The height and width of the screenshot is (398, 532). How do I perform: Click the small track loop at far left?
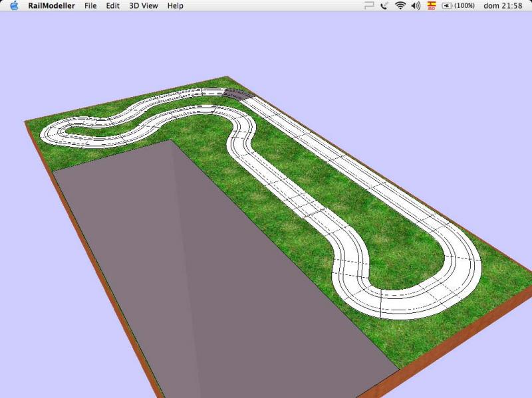(x=57, y=133)
